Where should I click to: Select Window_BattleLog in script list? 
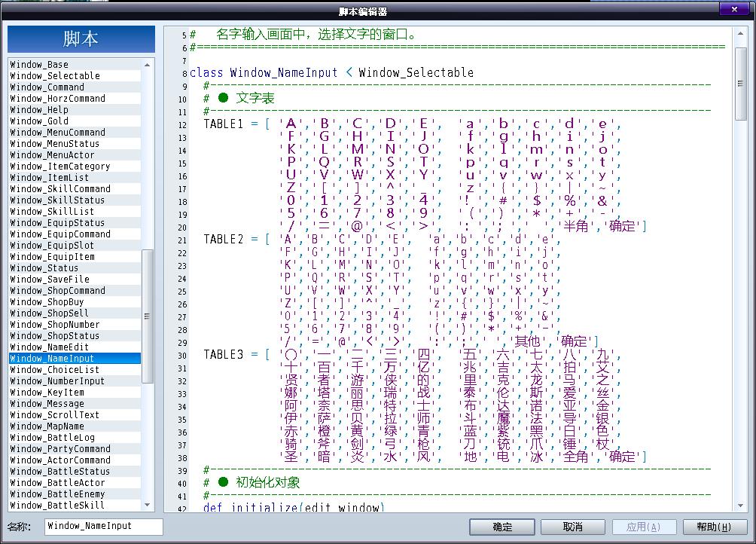tap(53, 438)
